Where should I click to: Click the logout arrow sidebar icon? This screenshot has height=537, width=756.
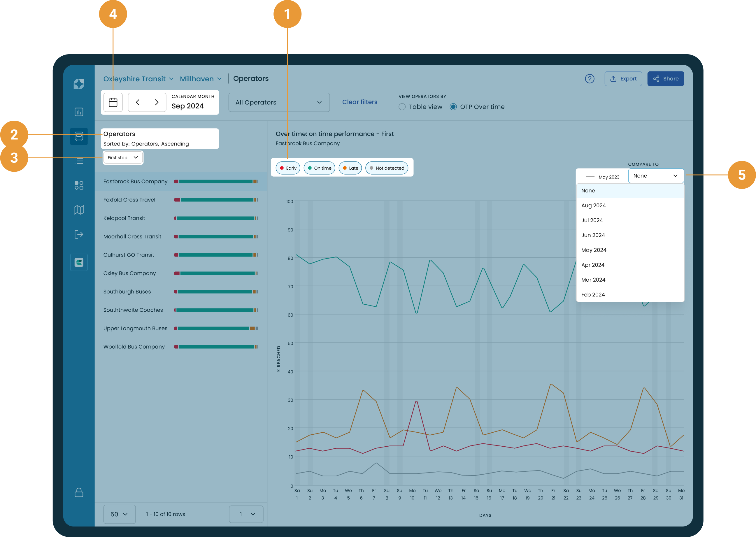79,234
